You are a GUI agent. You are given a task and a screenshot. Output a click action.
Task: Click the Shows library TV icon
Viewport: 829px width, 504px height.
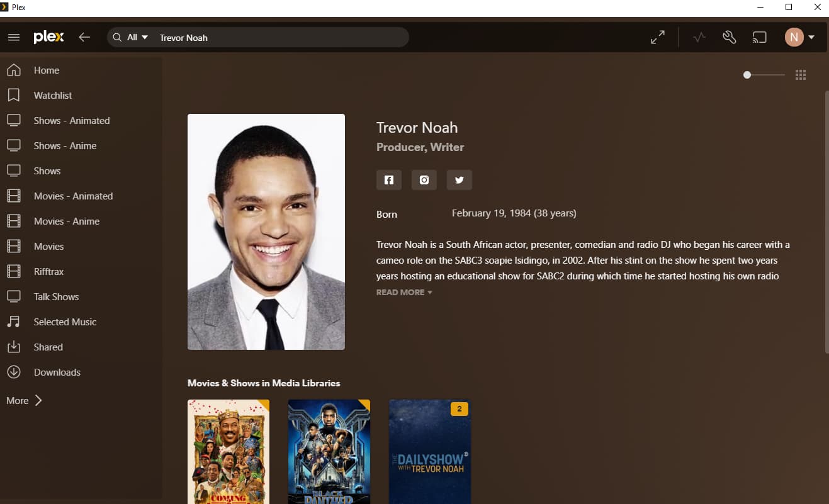click(14, 171)
